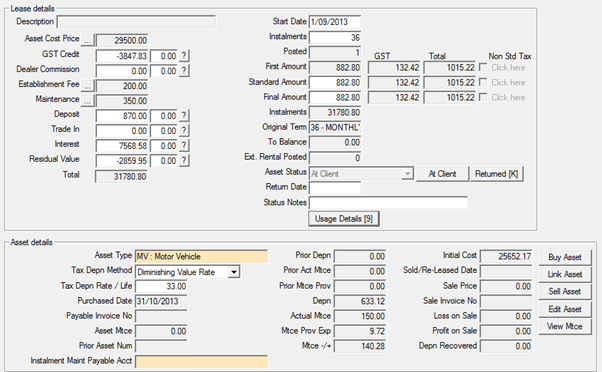Screen dimensions: 602x372
Task: Click the Sold/Re-Leased Date field
Action: point(506,271)
